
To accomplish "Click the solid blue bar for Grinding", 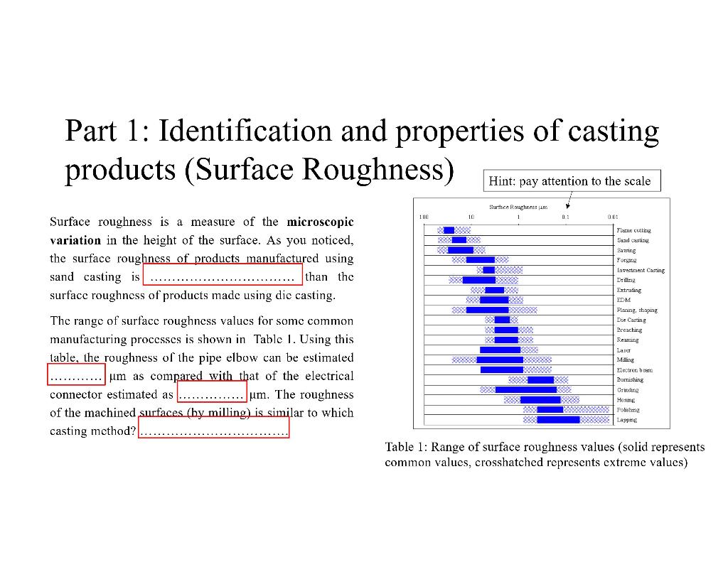I will coord(525,390).
